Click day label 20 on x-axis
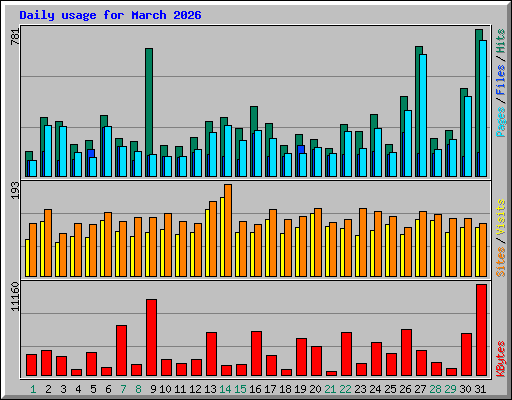 coord(315,389)
